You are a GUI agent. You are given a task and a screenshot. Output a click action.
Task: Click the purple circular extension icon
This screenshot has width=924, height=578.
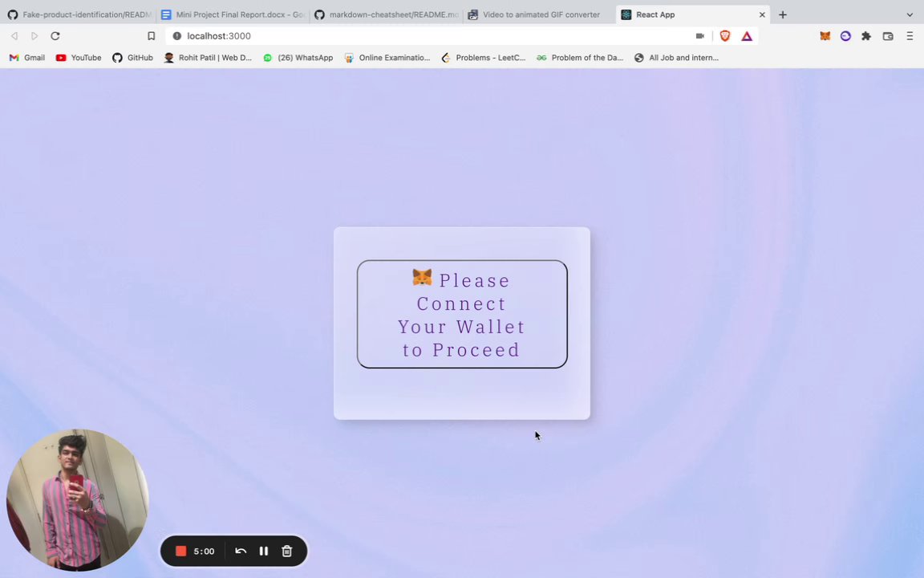click(845, 36)
